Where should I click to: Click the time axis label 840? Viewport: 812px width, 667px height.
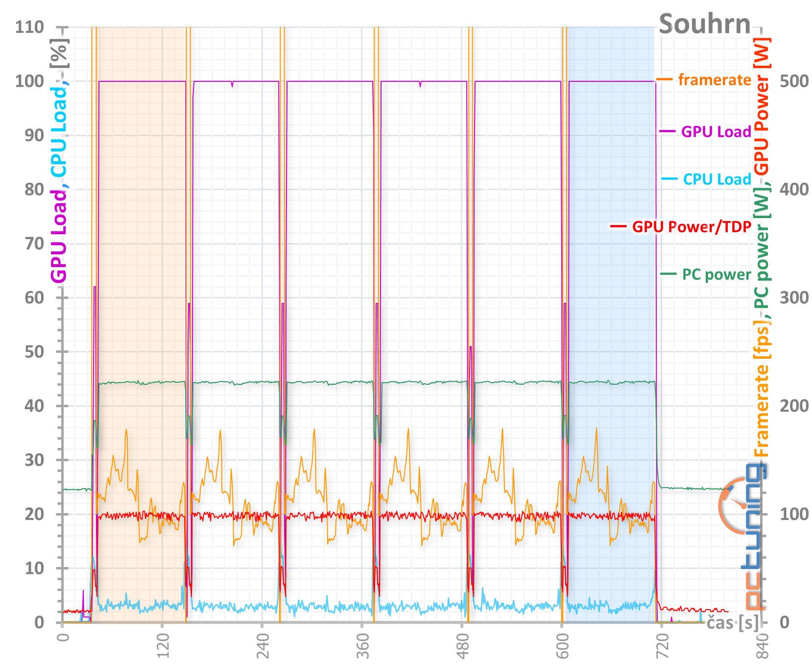(762, 646)
